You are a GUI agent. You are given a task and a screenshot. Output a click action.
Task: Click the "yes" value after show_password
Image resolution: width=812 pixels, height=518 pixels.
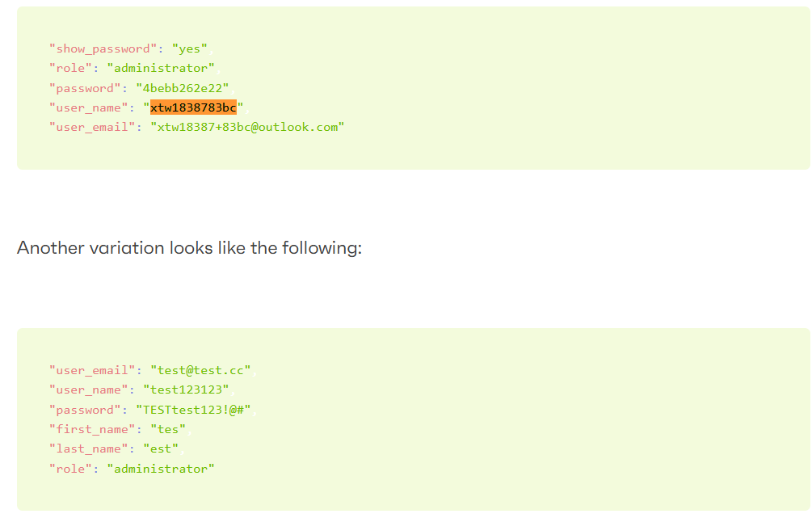pyautogui.click(x=189, y=48)
